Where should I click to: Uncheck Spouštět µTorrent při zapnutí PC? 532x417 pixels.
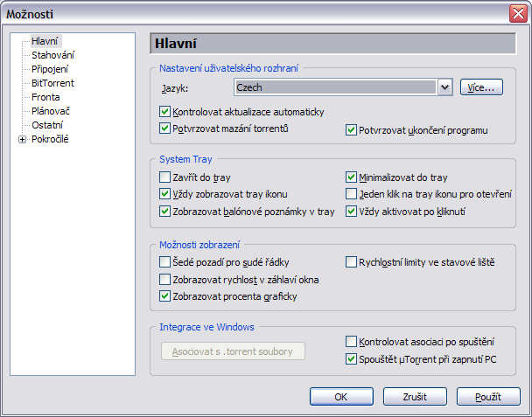pos(352,358)
